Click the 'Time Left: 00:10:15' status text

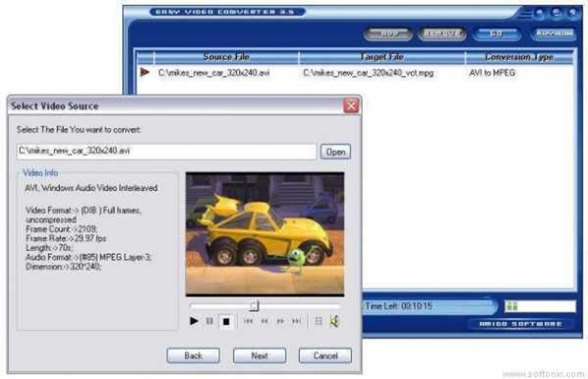coord(399,306)
